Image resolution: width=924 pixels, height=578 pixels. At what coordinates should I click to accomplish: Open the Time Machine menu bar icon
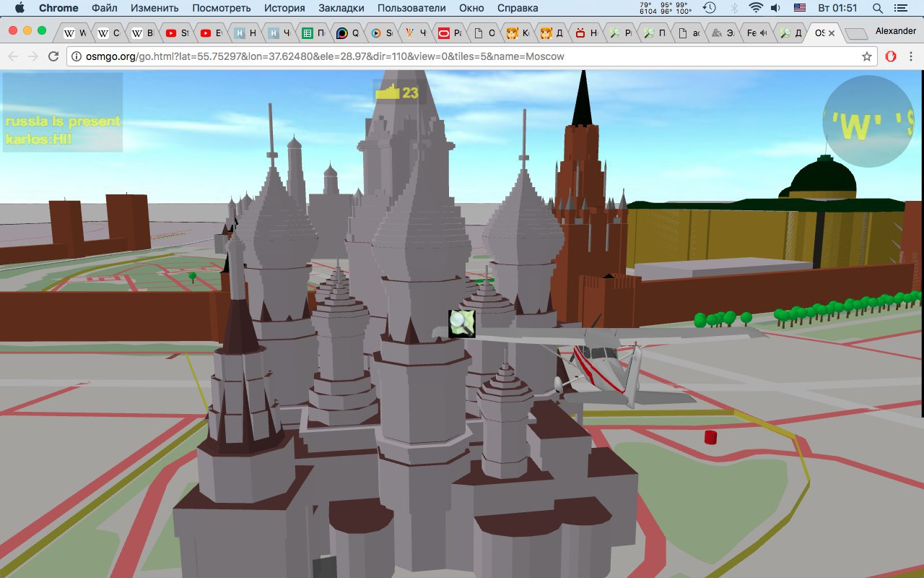coord(710,8)
